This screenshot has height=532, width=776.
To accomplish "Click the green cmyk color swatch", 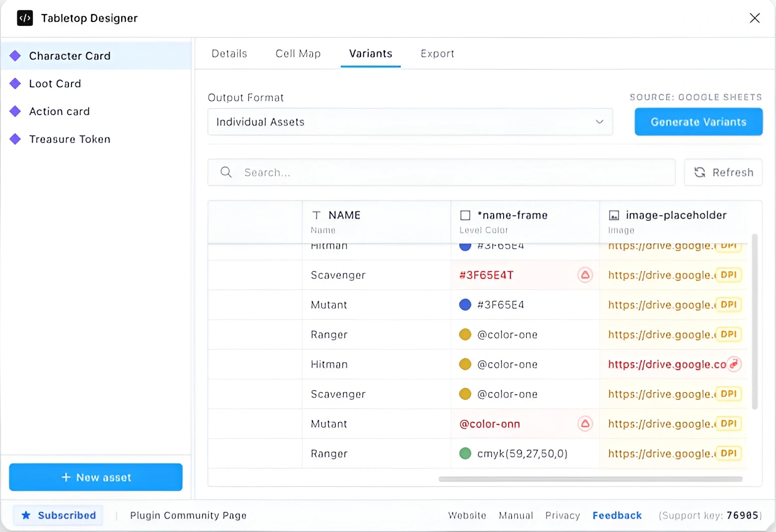I will [x=465, y=454].
